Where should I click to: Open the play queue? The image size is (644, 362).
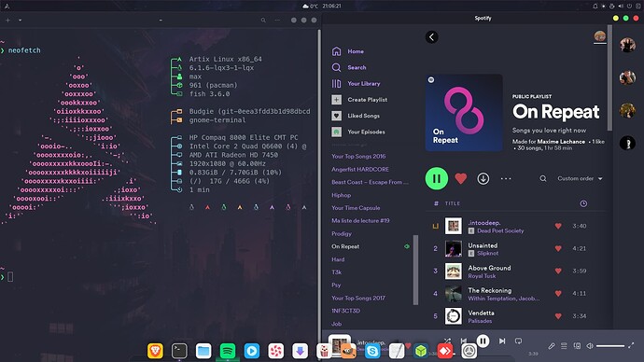tap(564, 346)
